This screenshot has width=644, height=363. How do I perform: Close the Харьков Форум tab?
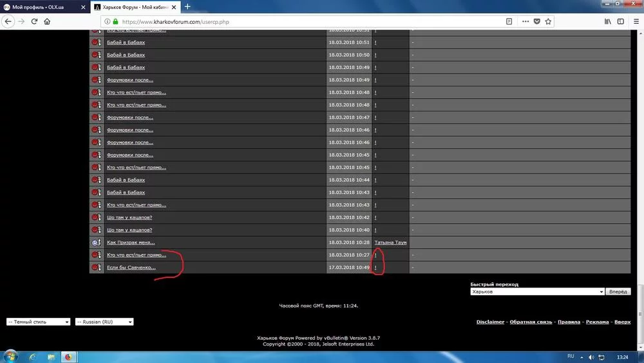[174, 7]
